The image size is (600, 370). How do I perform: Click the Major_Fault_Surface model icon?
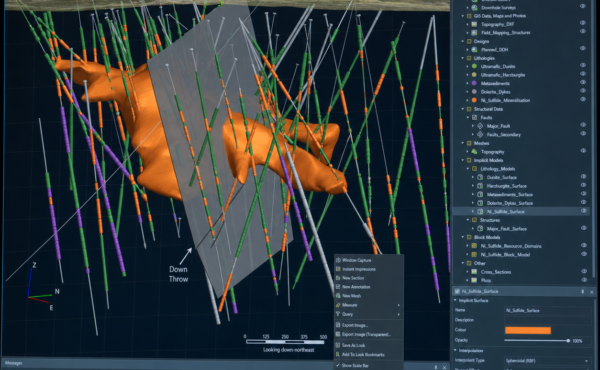[x=481, y=228]
